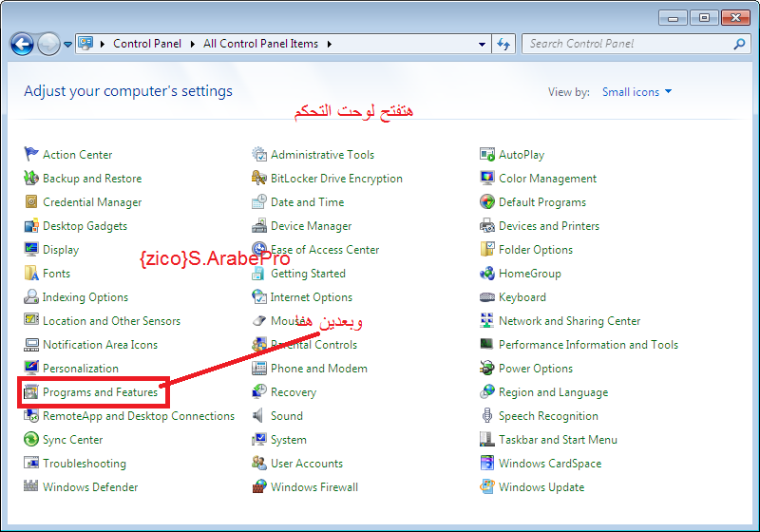Open recent pages dropdown beside Forward button
The height and width of the screenshot is (532, 760).
pos(67,44)
